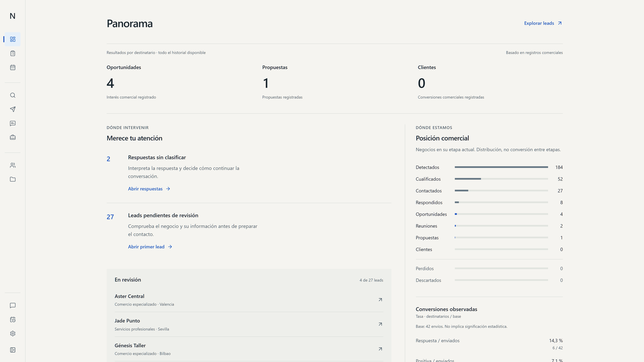Click the Oportunidades count 4 metric

point(110,83)
